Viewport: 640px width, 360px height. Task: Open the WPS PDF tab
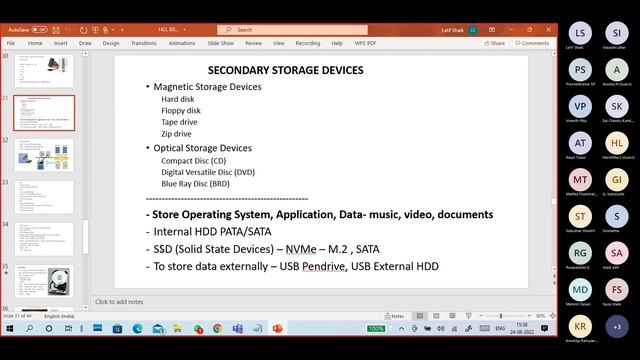click(x=365, y=43)
